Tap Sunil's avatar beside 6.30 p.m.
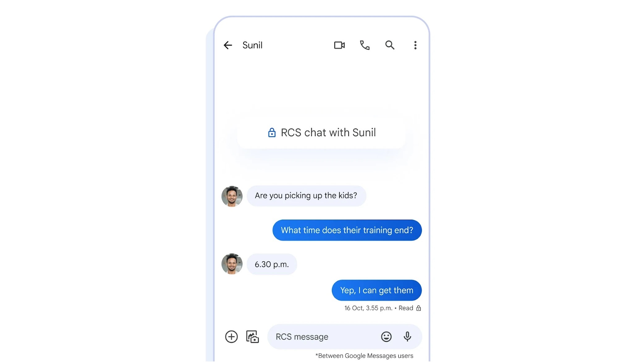This screenshot has width=644, height=362. [x=232, y=264]
